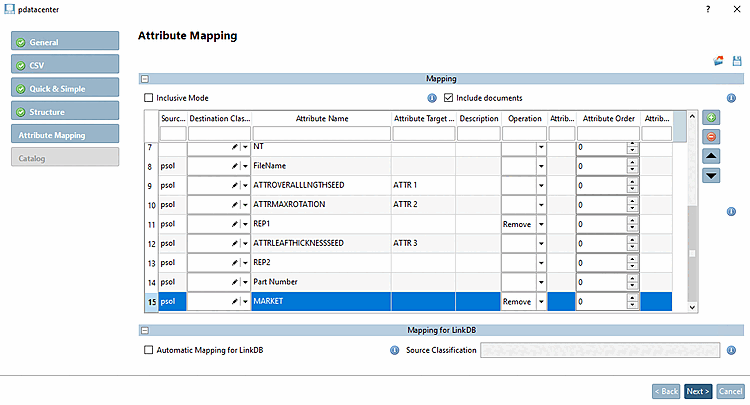Image resolution: width=750 pixels, height=405 pixels.
Task: Decrease Attribute Order stepper in MARKET row
Action: click(632, 306)
